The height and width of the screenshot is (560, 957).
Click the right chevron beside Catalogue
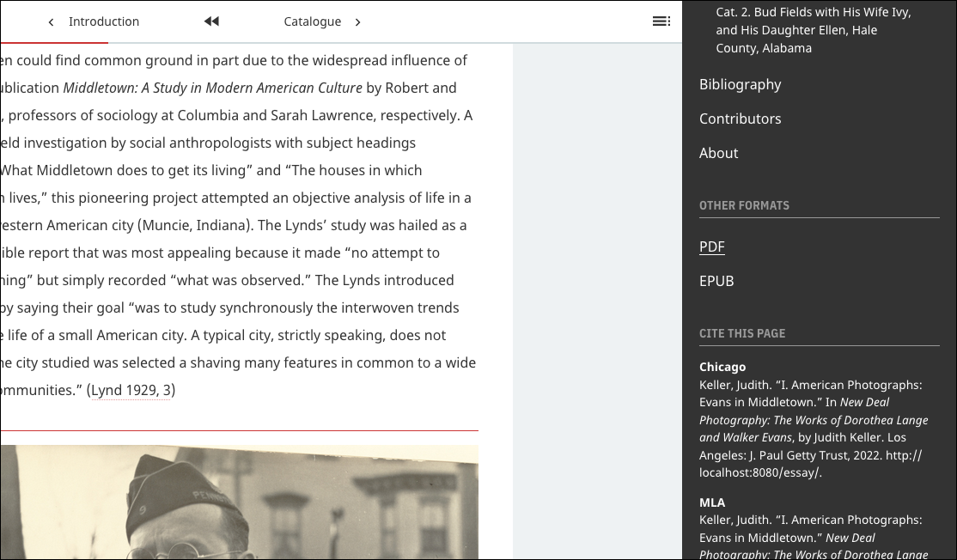357,21
